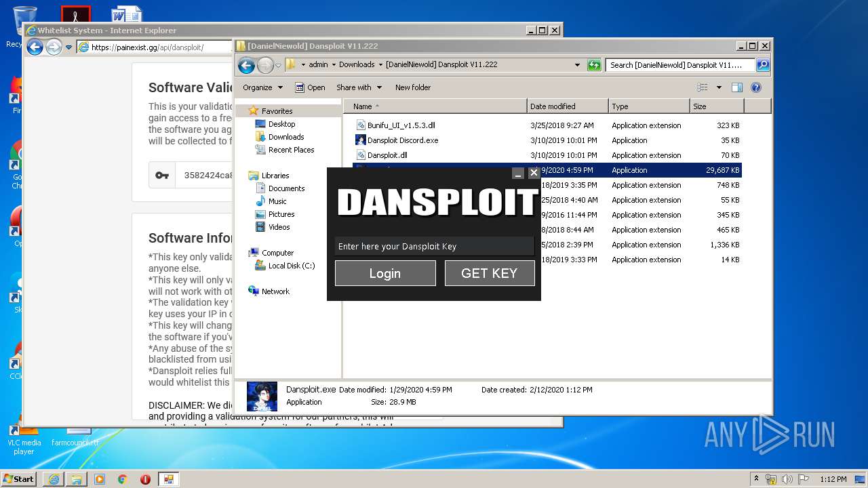The height and width of the screenshot is (488, 868).
Task: Select admin in the Explorer breadcrumb path
Action: pos(318,64)
